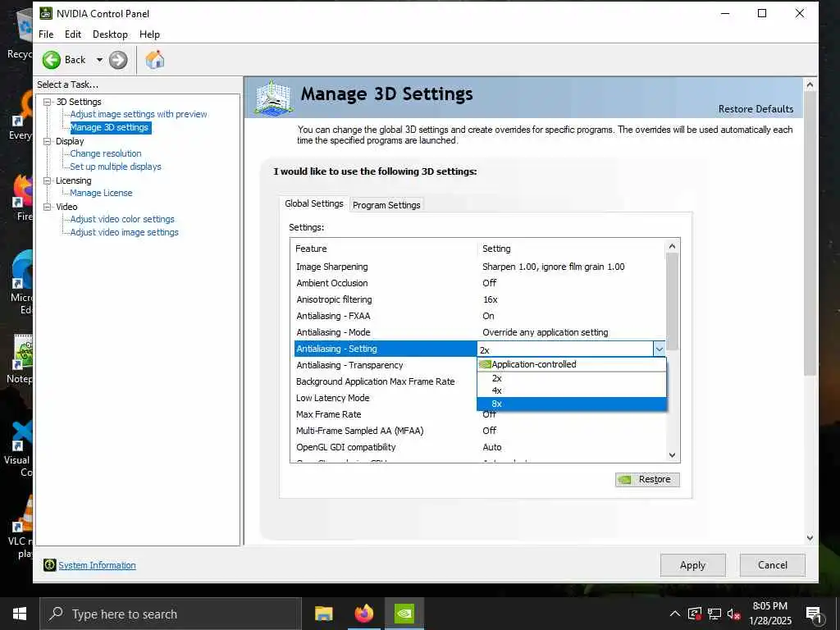Collapse the Display tree node
This screenshot has height=630, width=840.
tap(47, 141)
